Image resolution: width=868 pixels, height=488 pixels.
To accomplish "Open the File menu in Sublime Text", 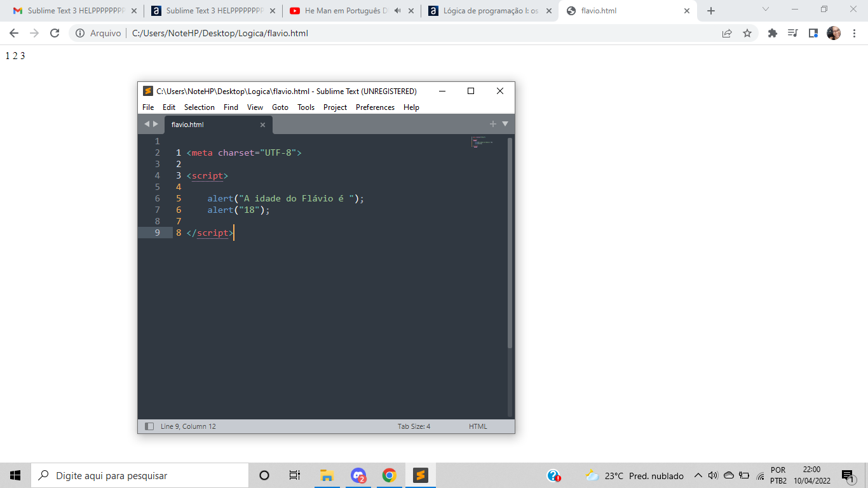I will tap(148, 107).
